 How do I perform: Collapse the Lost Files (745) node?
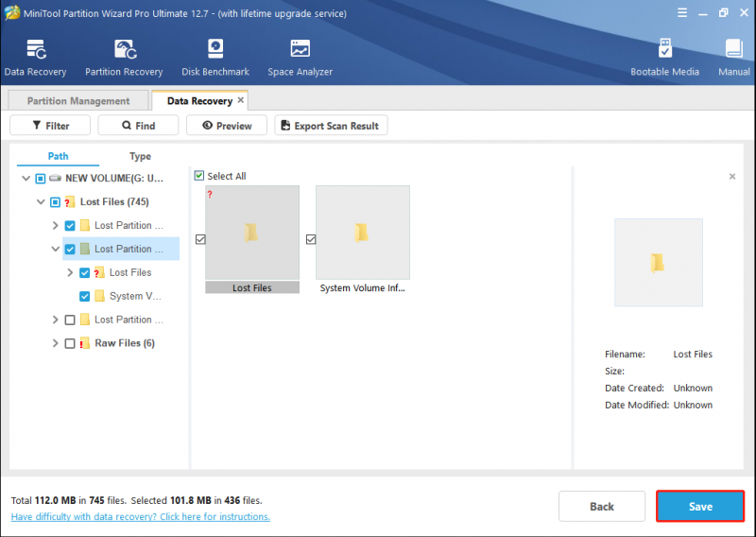(x=41, y=201)
